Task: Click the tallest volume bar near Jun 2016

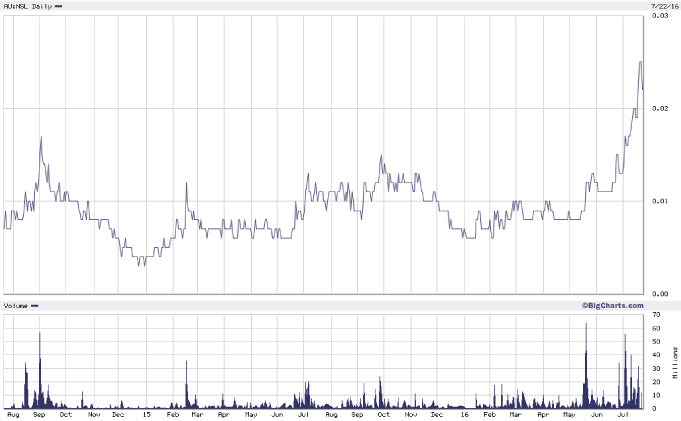Action: coord(585,325)
